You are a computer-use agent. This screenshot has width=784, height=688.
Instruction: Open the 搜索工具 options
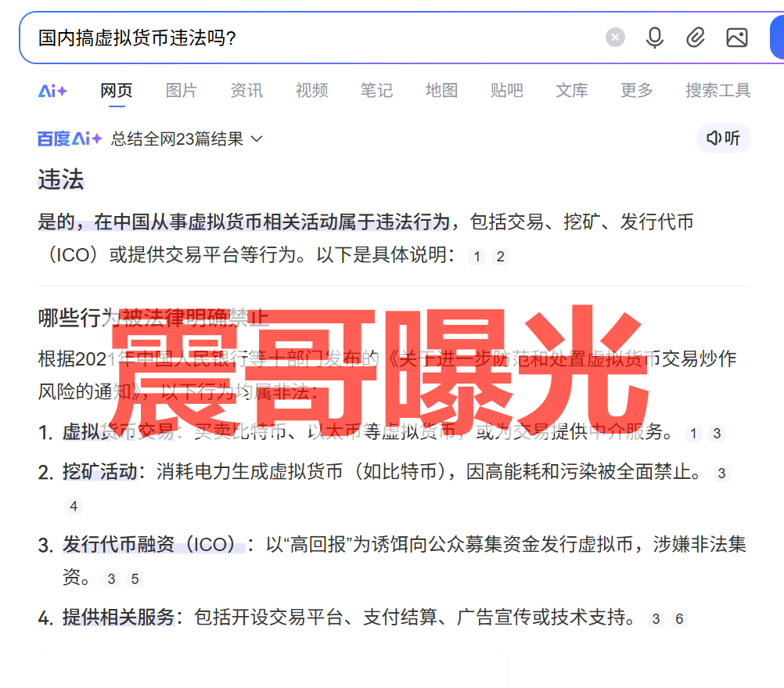717,90
